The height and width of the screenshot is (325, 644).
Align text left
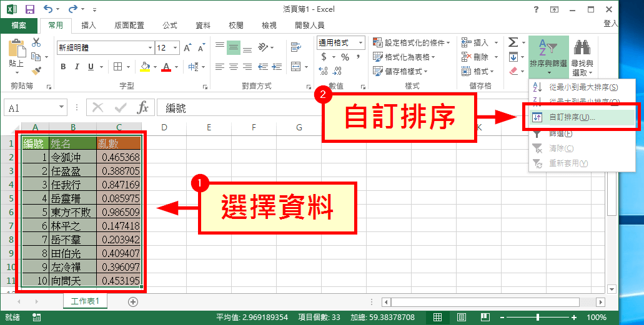click(x=220, y=67)
